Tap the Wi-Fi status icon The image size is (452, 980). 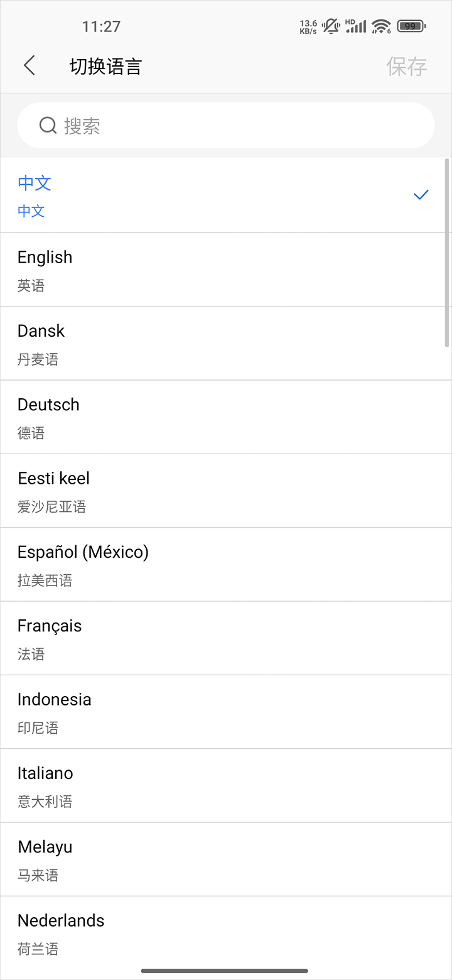pyautogui.click(x=380, y=26)
